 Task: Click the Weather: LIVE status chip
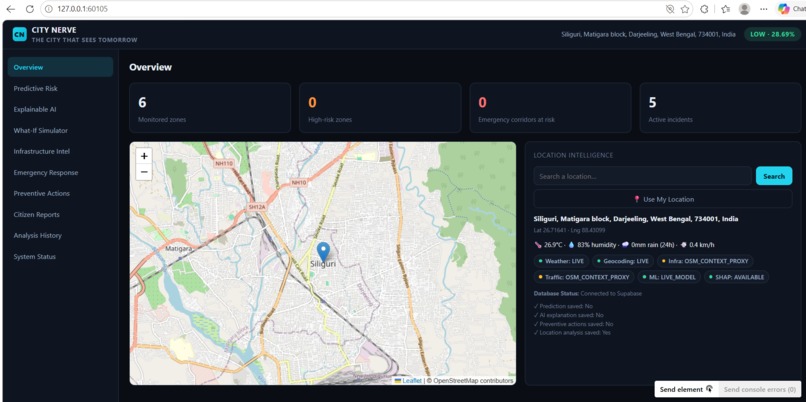561,261
